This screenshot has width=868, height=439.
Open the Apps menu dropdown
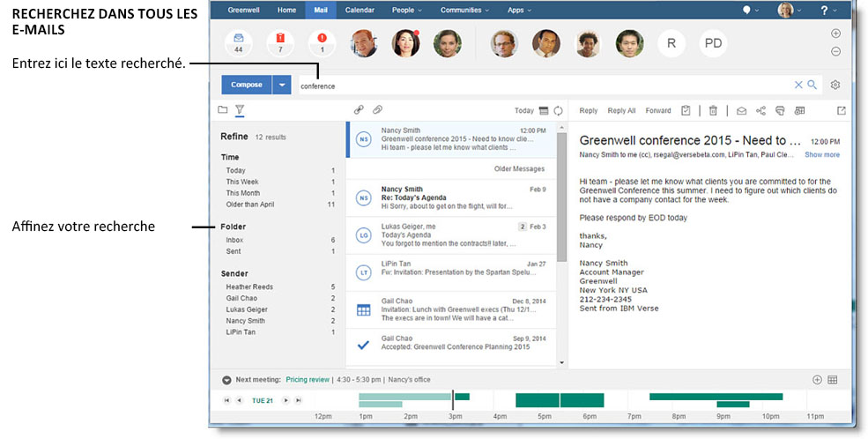click(519, 10)
